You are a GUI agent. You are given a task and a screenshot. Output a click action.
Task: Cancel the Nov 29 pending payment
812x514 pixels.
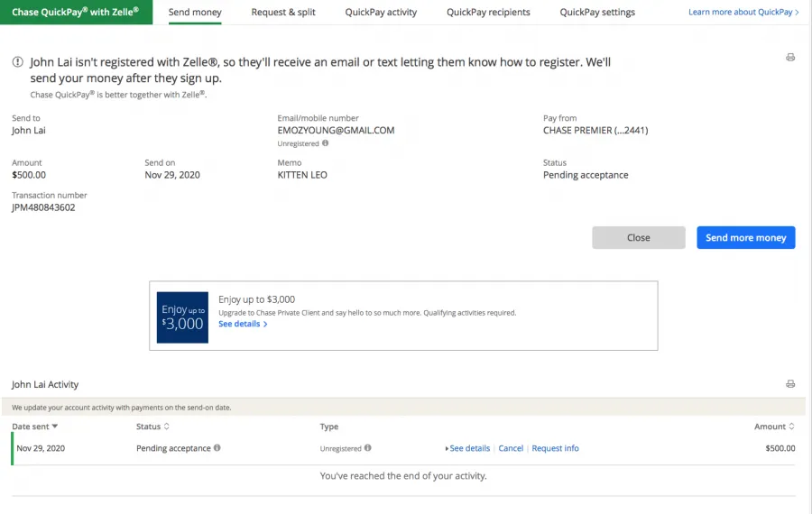point(511,448)
